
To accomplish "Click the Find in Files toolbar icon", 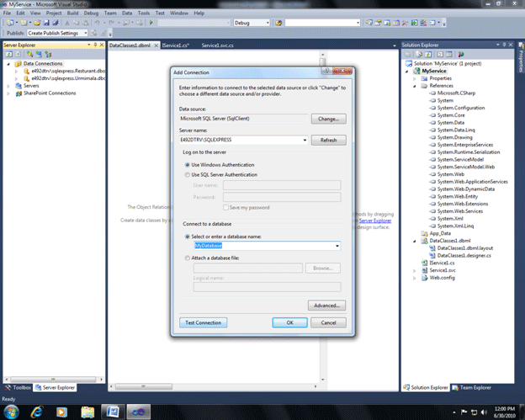I will coord(278,23).
